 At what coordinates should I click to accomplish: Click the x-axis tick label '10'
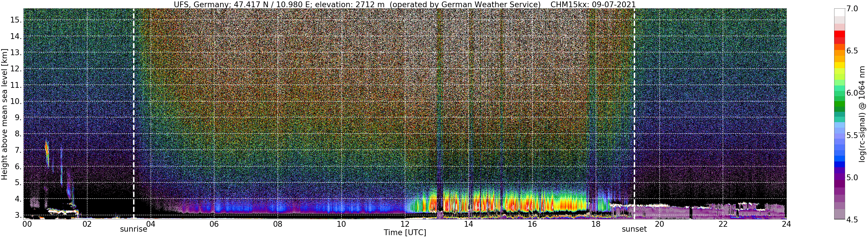pos(341,224)
